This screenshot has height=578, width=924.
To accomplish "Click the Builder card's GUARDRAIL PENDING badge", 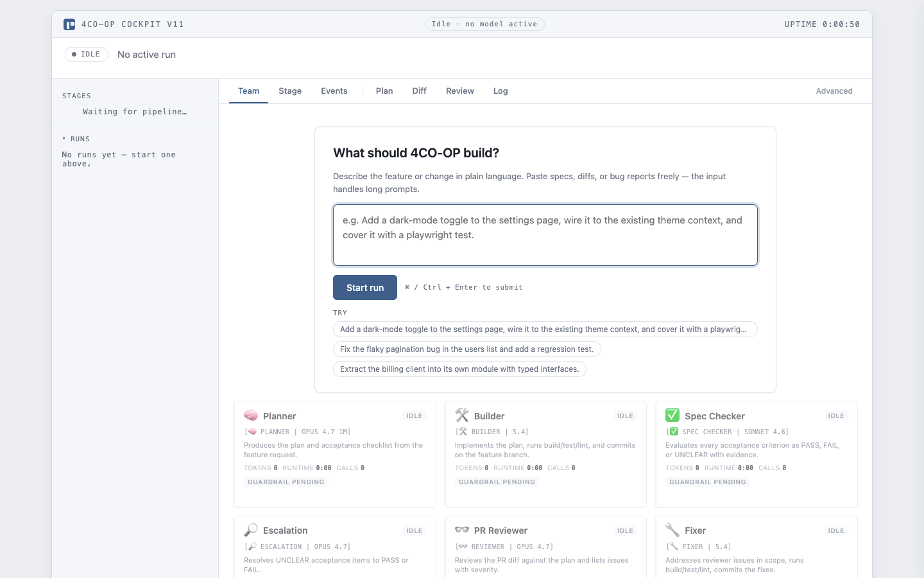I will 497,482.
